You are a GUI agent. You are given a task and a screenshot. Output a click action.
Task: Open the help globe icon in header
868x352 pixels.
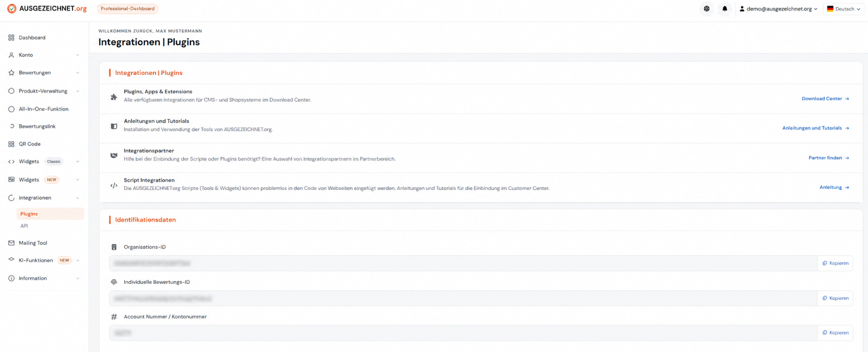tap(706, 9)
